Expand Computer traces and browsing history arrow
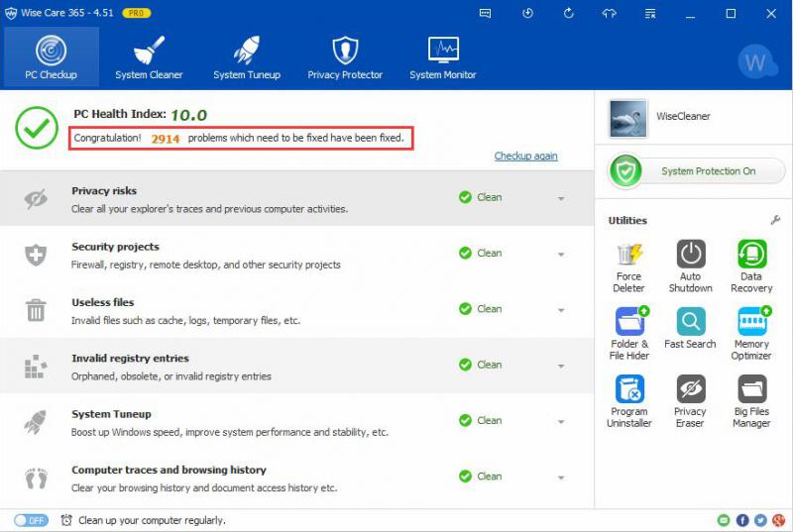The width and height of the screenshot is (793, 532). pyautogui.click(x=561, y=478)
